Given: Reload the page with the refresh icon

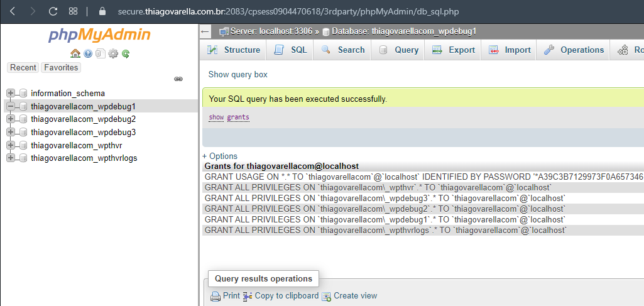Looking at the screenshot, I should coord(53,11).
